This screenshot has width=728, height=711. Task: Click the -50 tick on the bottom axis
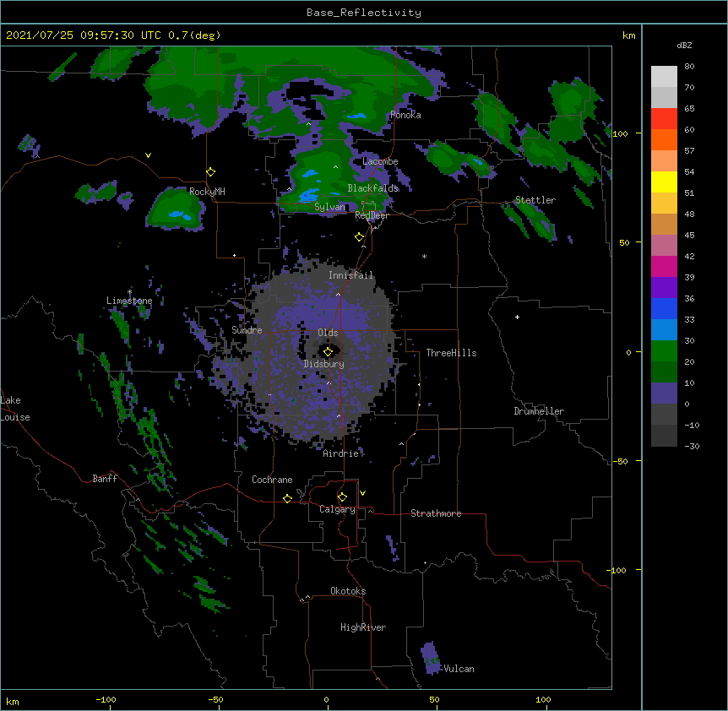click(215, 699)
